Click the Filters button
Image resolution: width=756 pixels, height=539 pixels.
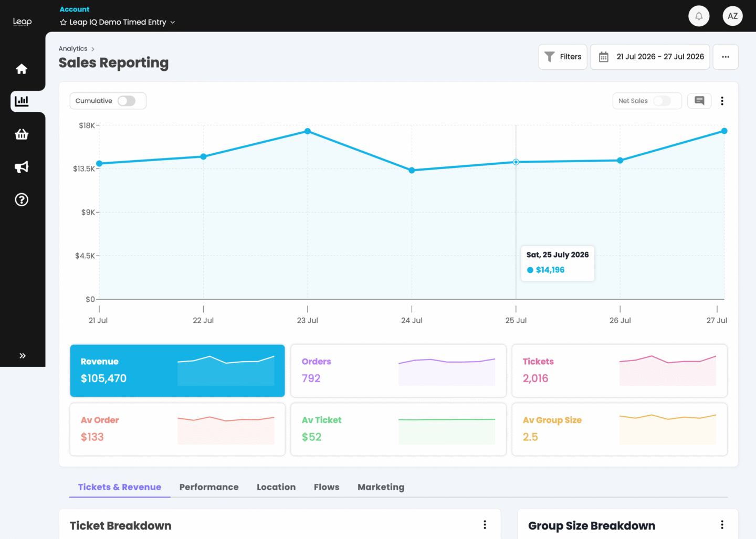pos(563,57)
